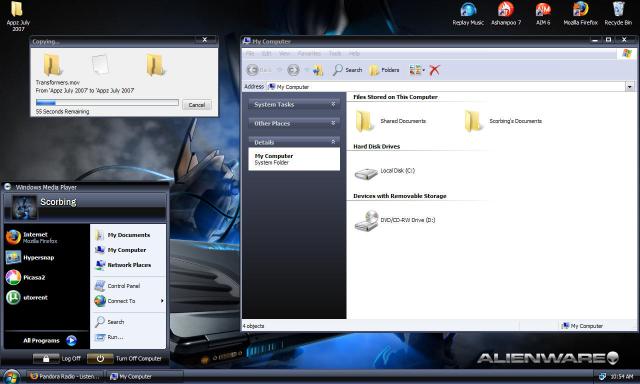Open the File menu in My Computer

[250, 53]
